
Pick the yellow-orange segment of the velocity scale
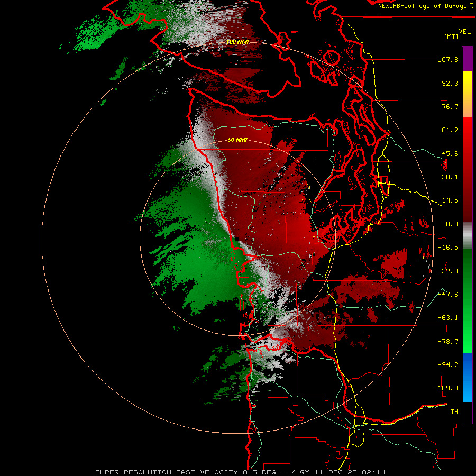click(467, 94)
